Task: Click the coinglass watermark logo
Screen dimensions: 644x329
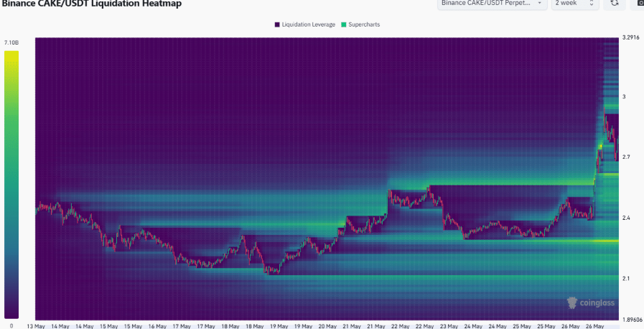Action: (591, 303)
